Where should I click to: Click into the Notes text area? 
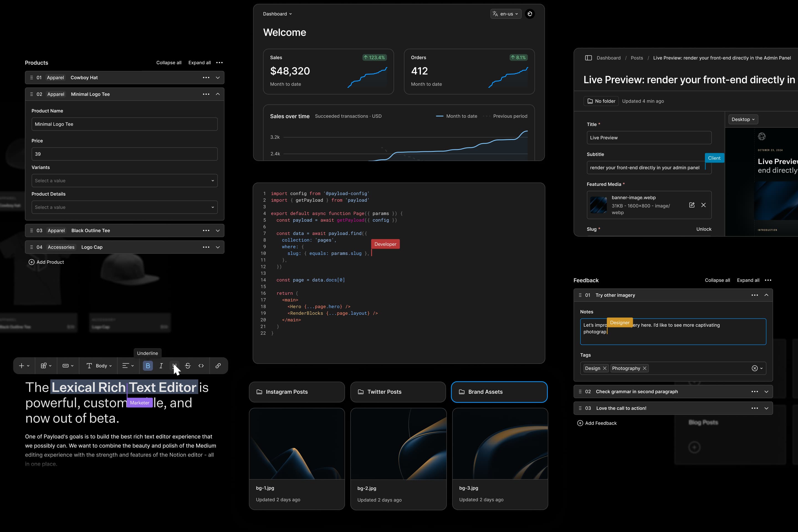coord(673,331)
